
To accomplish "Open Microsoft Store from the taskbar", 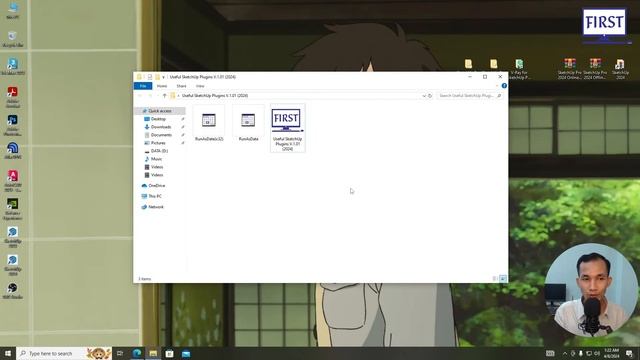I will pyautogui.click(x=169, y=353).
